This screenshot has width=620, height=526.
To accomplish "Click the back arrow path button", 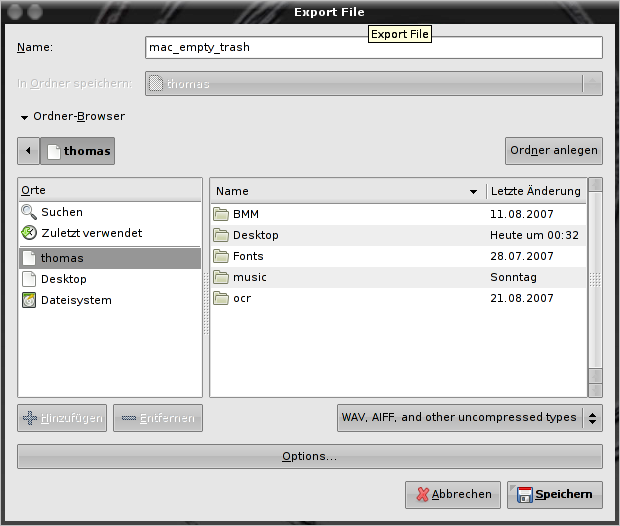I will (28, 151).
